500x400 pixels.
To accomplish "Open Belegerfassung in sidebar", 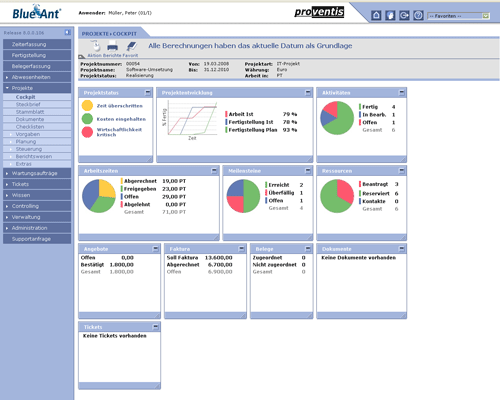I will 37,66.
